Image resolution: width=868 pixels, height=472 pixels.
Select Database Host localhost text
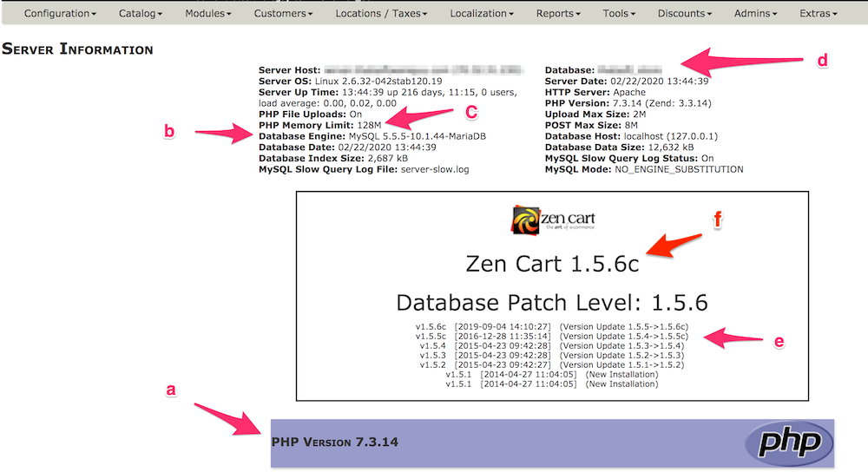631,137
